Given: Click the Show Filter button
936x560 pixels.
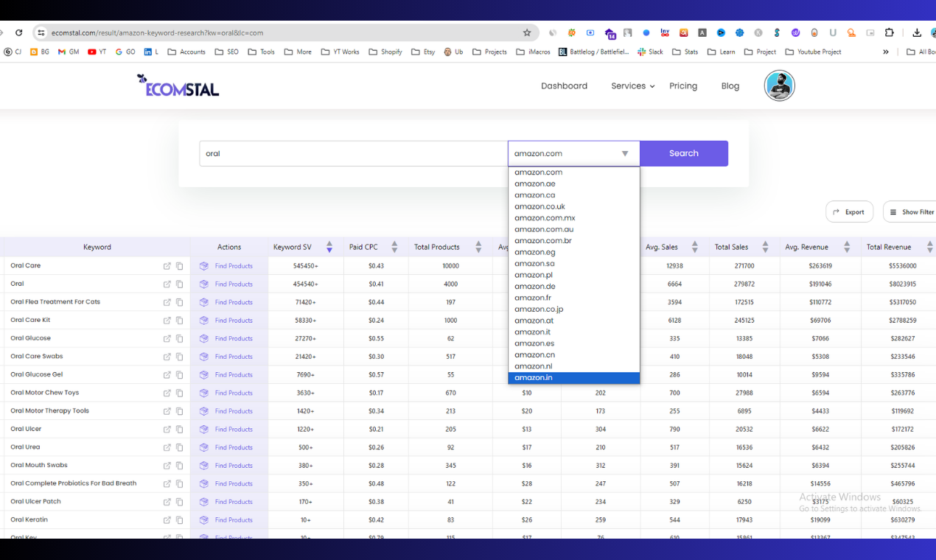Looking at the screenshot, I should click(910, 212).
